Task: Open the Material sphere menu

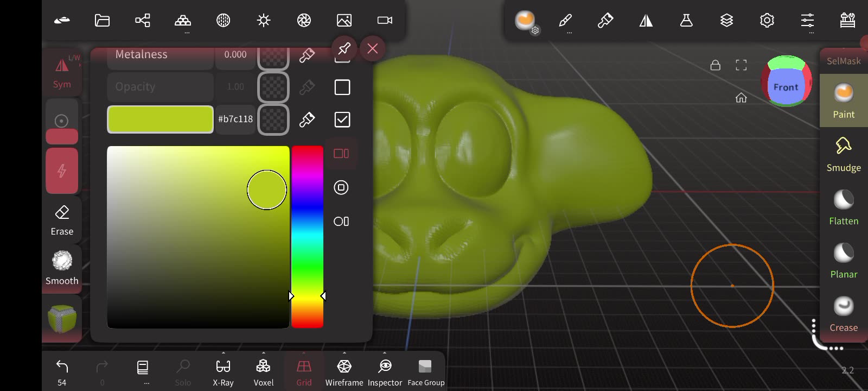Action: [x=525, y=21]
